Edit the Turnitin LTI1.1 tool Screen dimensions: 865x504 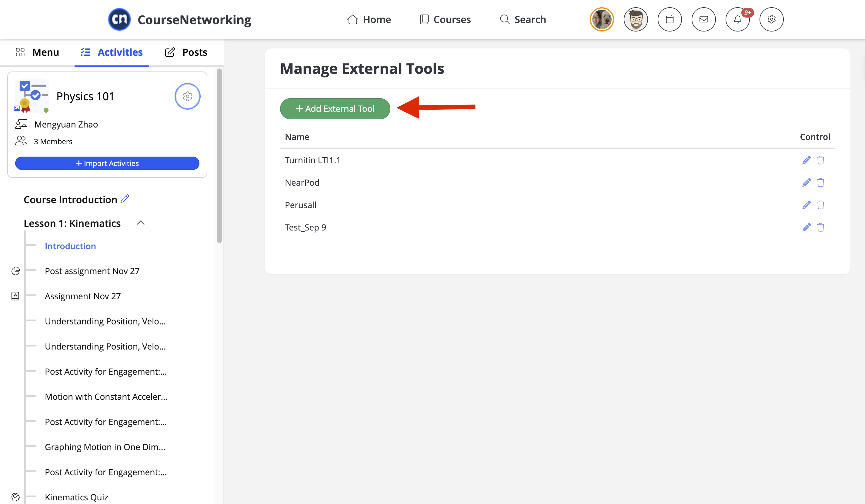click(x=806, y=160)
